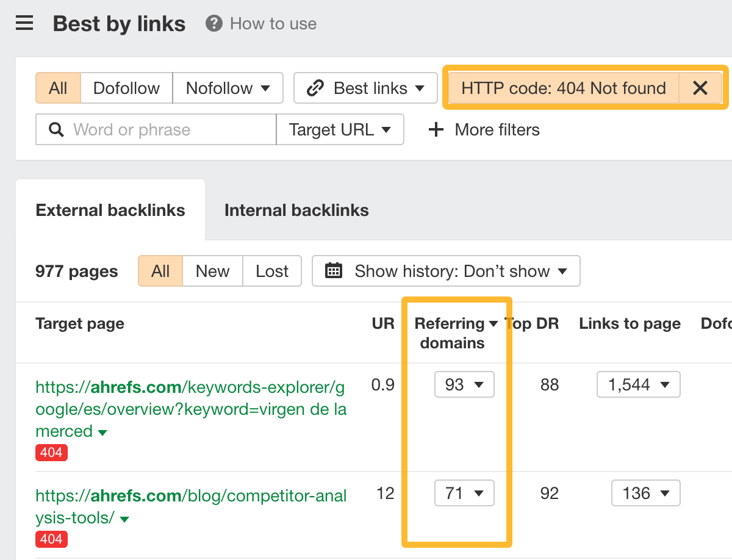Select the Dofollow filter
This screenshot has width=732, height=560.
tap(126, 88)
